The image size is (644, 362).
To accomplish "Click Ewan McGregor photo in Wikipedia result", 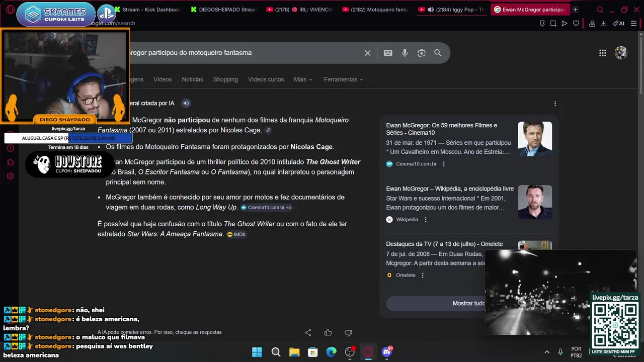I will (535, 202).
